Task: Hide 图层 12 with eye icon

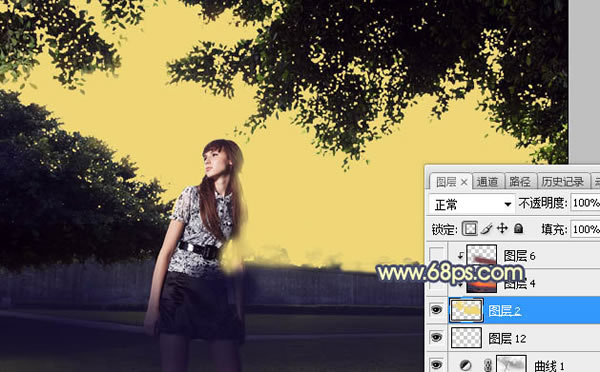Action: point(436,338)
